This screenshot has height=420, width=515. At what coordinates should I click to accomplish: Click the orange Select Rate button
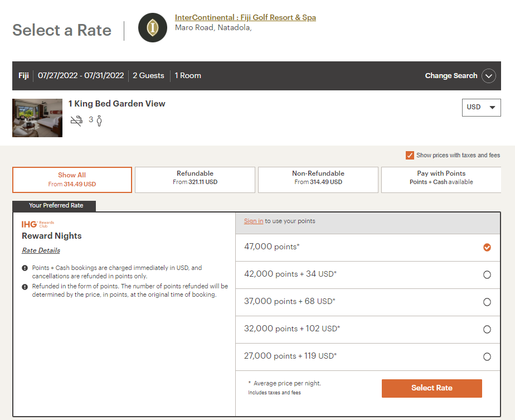click(431, 388)
